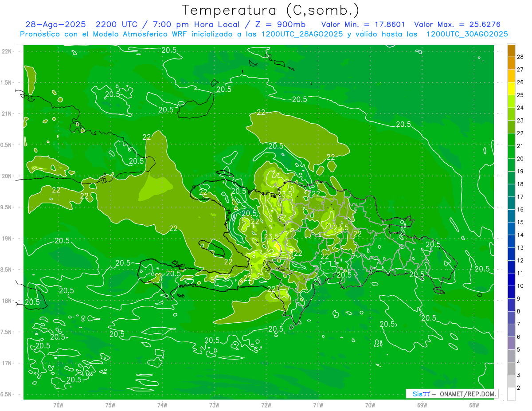Click the longitude axis label "70W"
532x411 pixels.
[x=370, y=405]
